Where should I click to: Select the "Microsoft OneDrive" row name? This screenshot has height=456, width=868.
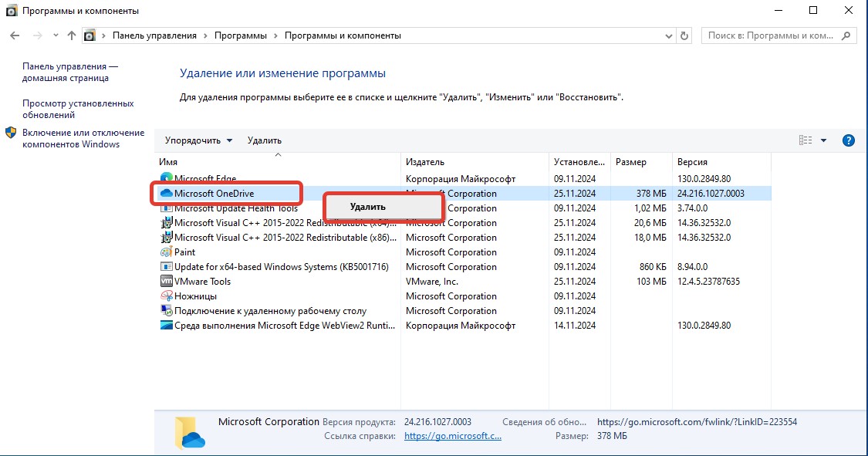214,193
